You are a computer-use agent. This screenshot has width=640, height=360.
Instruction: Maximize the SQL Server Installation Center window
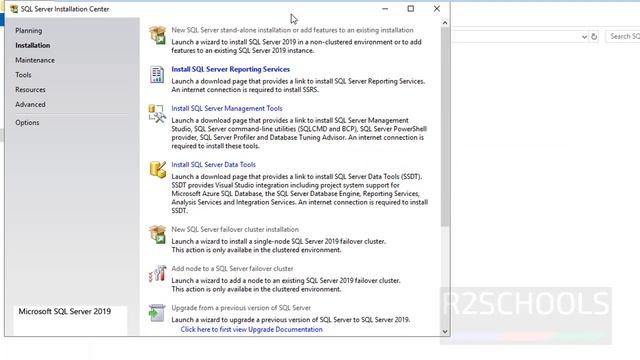click(x=411, y=9)
